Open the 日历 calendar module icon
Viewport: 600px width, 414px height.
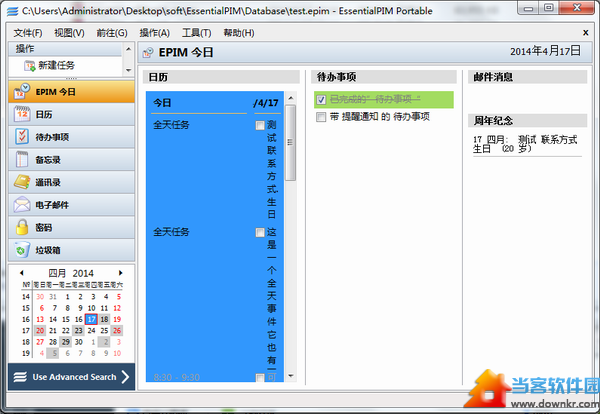[x=22, y=114]
